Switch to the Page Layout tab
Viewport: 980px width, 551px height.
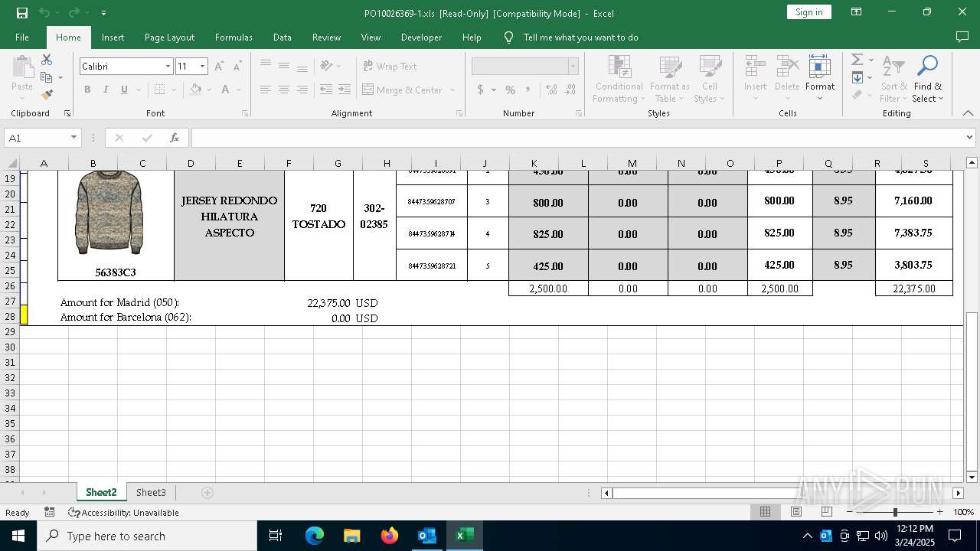pos(169,37)
